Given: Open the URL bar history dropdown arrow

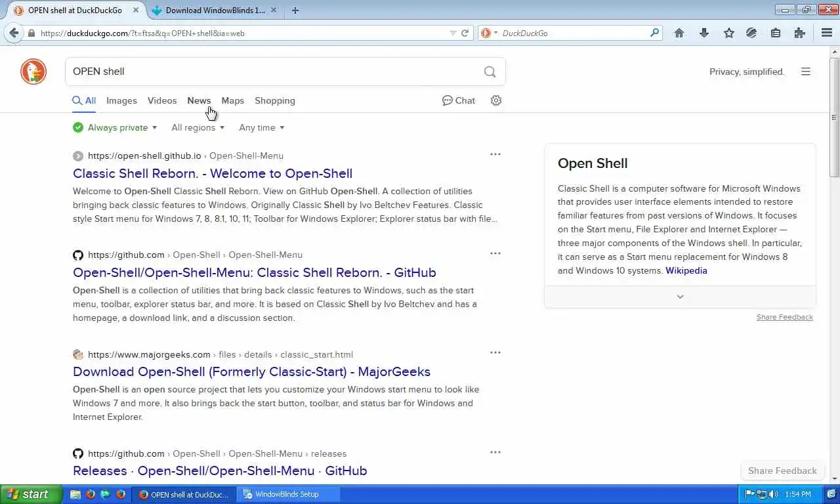Looking at the screenshot, I should 453,33.
